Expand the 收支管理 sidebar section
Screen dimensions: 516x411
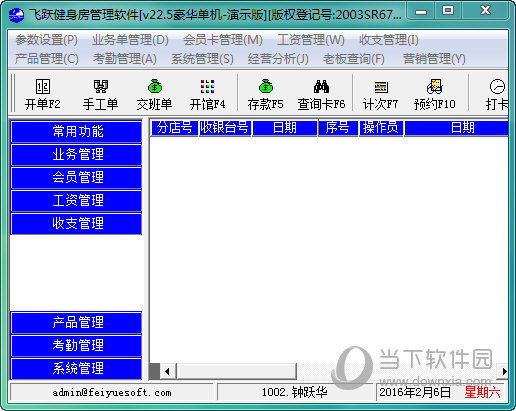click(x=77, y=223)
